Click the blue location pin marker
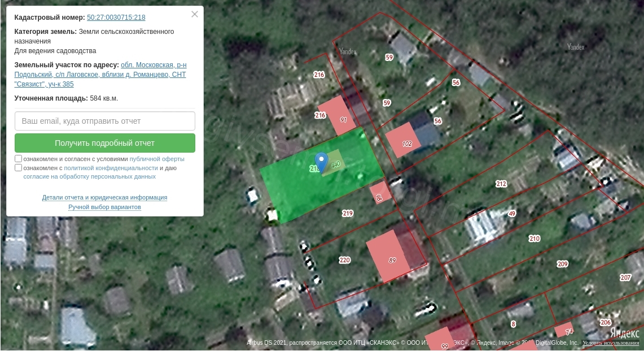This screenshot has width=644, height=351. pos(321,162)
